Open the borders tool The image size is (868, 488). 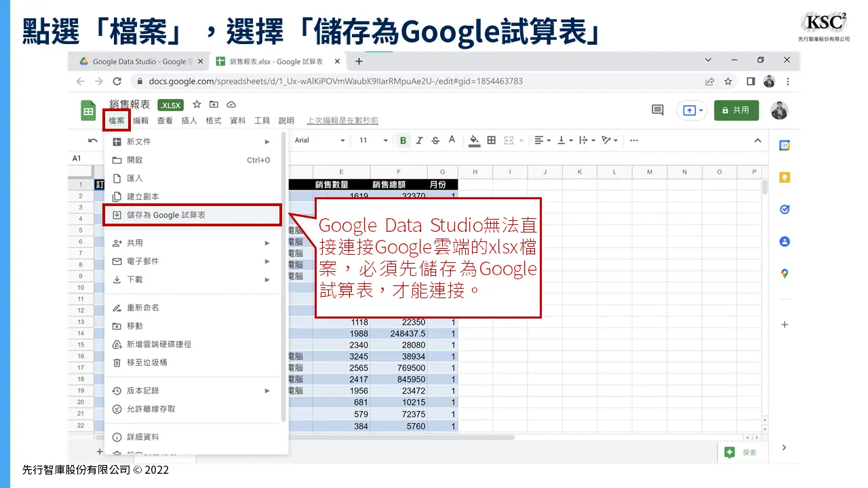(492, 140)
